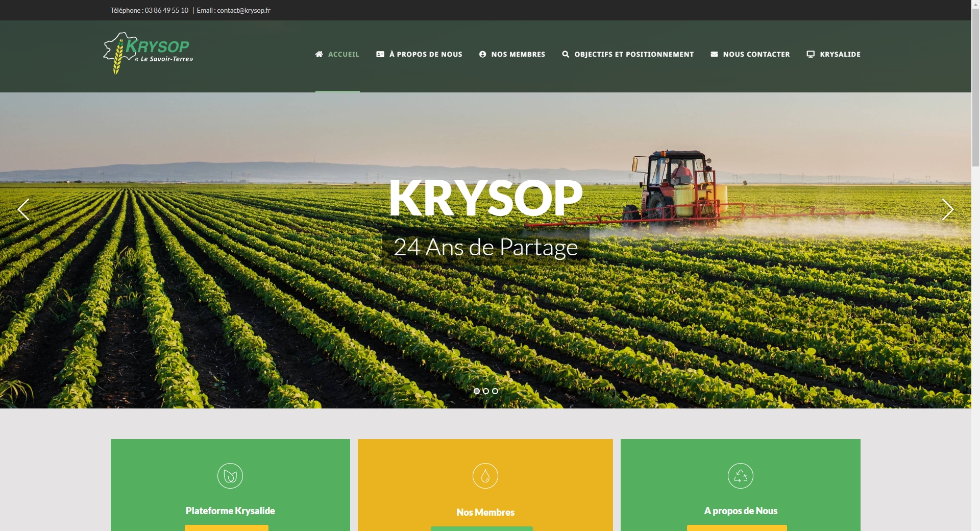980x531 pixels.
Task: Click the leaf icon on Plateforme Krysalide card
Action: [x=230, y=476]
